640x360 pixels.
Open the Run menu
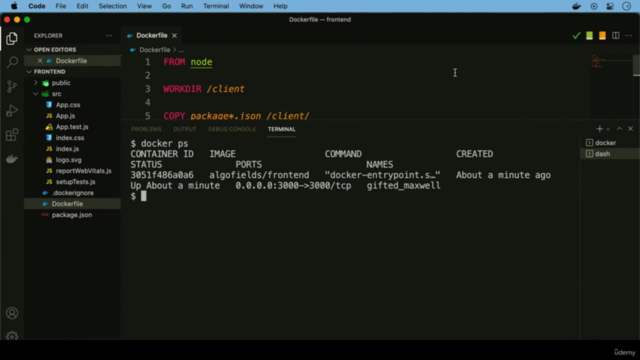point(187,6)
